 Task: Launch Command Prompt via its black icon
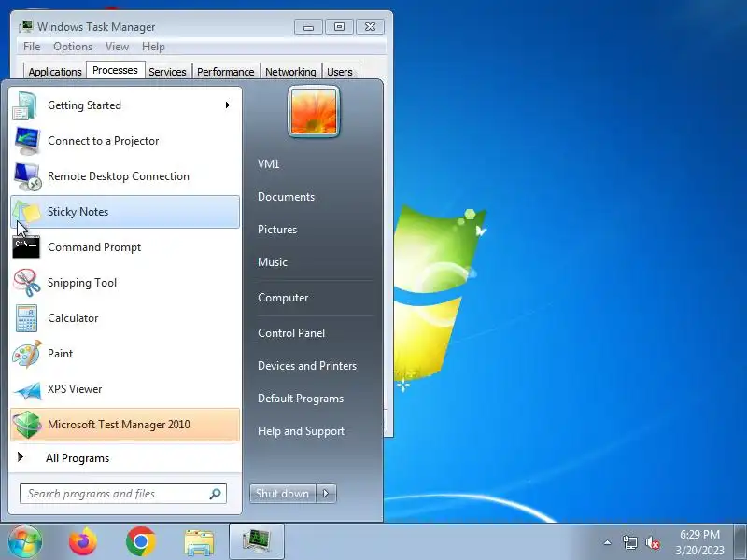(x=26, y=247)
